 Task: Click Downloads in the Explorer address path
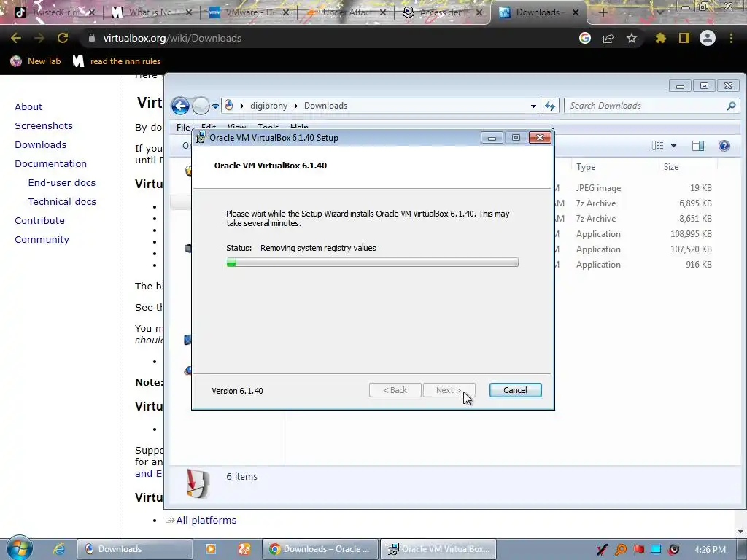pyautogui.click(x=325, y=106)
